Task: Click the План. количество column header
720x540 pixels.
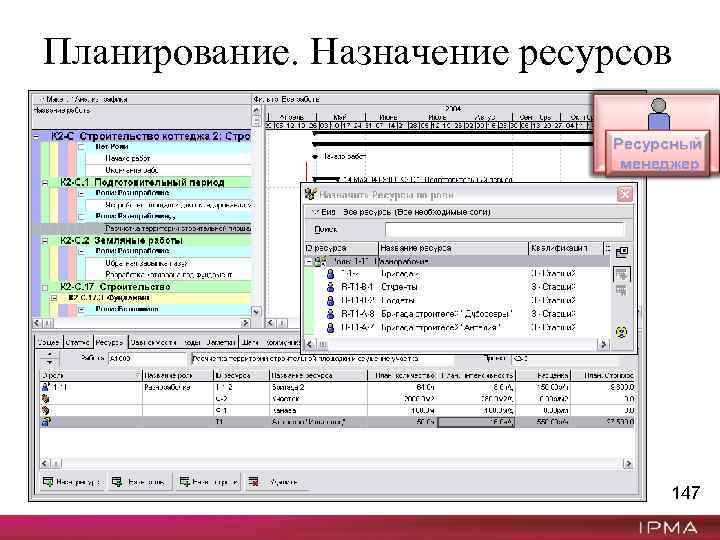Action: click(402, 376)
